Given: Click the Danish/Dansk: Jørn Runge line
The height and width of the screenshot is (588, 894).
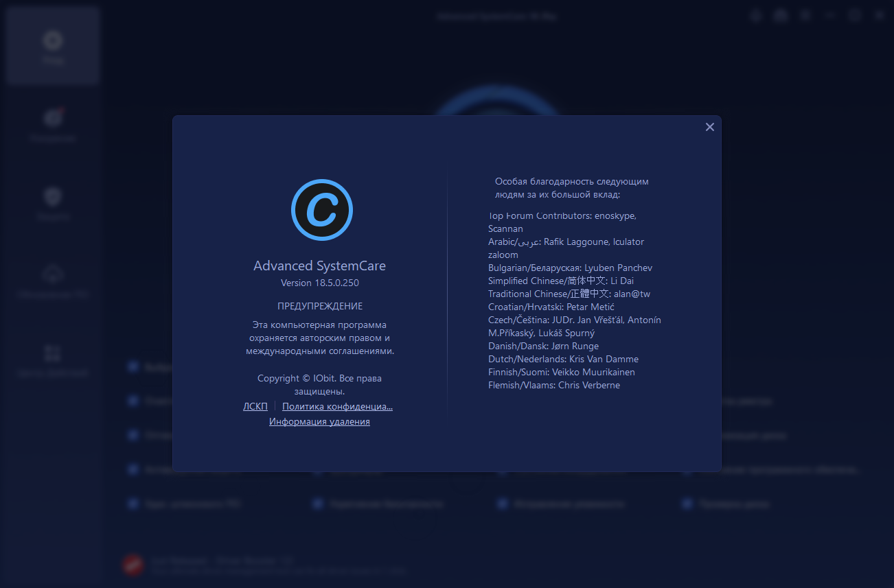Looking at the screenshot, I should (543, 346).
